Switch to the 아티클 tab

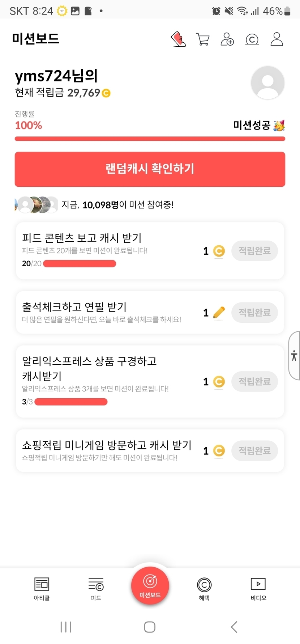click(42, 588)
